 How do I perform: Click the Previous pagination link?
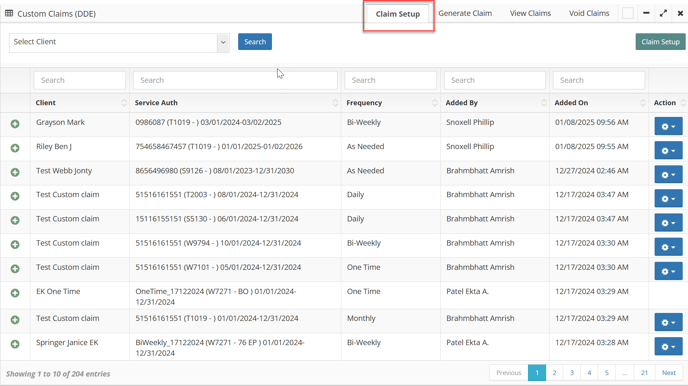509,373
